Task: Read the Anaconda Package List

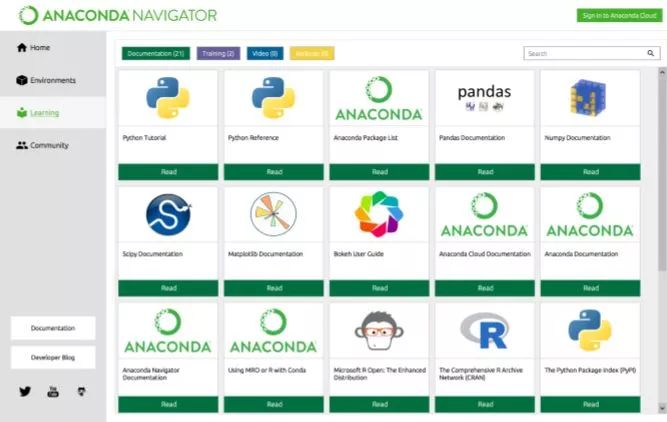Action: [379, 172]
